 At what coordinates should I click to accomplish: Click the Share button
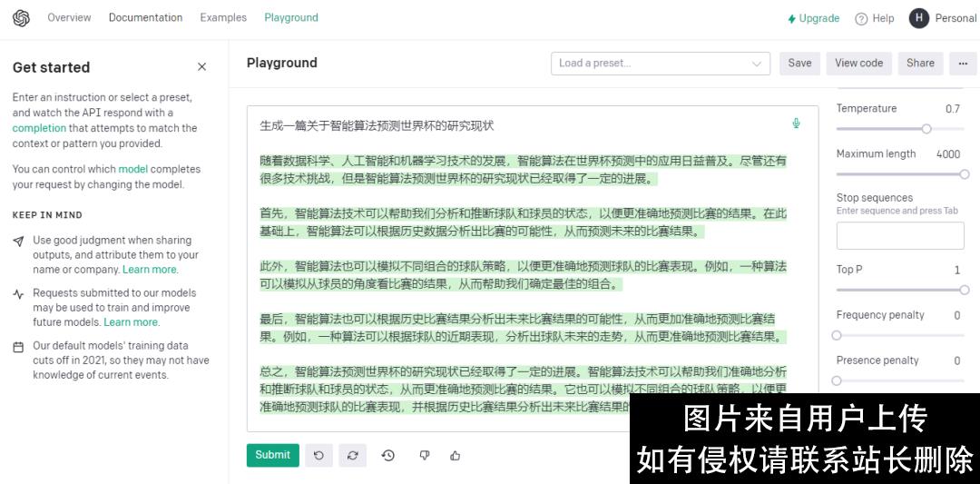pos(920,64)
